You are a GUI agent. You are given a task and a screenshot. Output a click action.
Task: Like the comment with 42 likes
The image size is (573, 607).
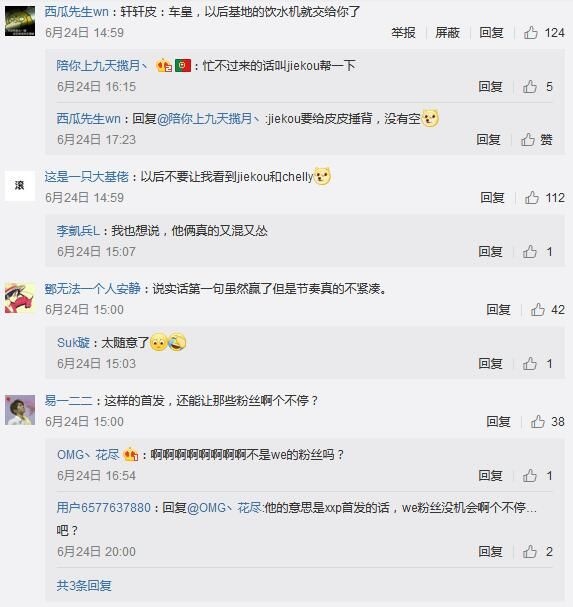click(547, 310)
